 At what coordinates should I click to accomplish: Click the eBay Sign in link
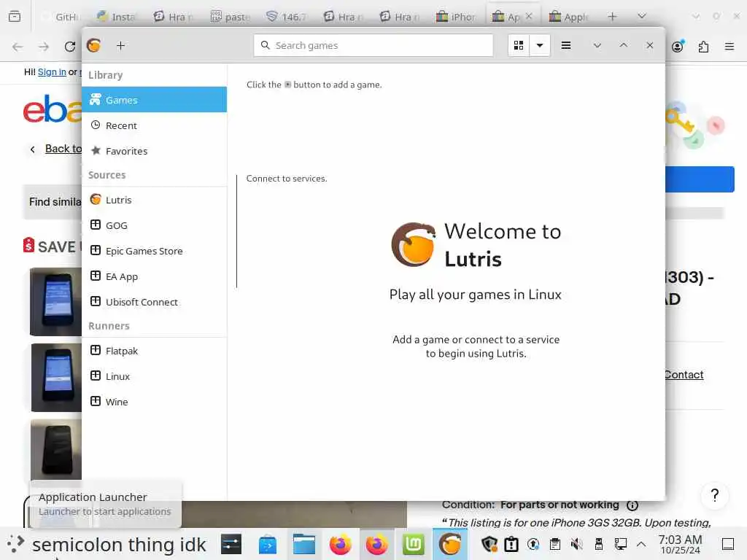52,72
